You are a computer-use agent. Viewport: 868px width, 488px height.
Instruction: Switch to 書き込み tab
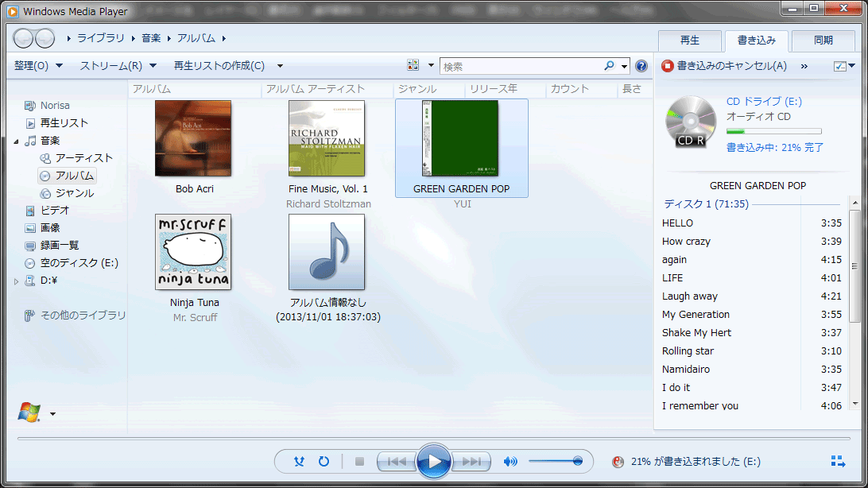757,41
